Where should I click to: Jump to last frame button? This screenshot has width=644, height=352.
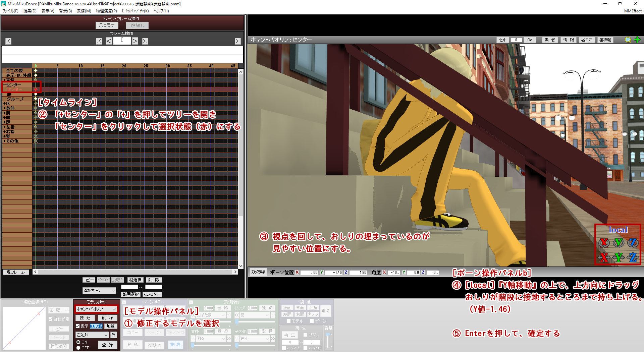[237, 41]
